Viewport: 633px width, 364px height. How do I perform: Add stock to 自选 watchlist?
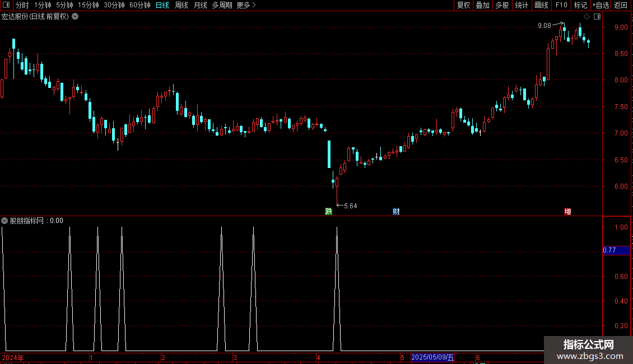coord(601,5)
